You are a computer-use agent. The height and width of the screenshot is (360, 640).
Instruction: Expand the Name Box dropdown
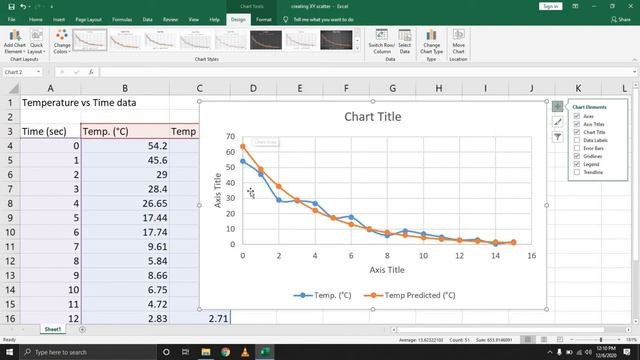pyautogui.click(x=38, y=72)
